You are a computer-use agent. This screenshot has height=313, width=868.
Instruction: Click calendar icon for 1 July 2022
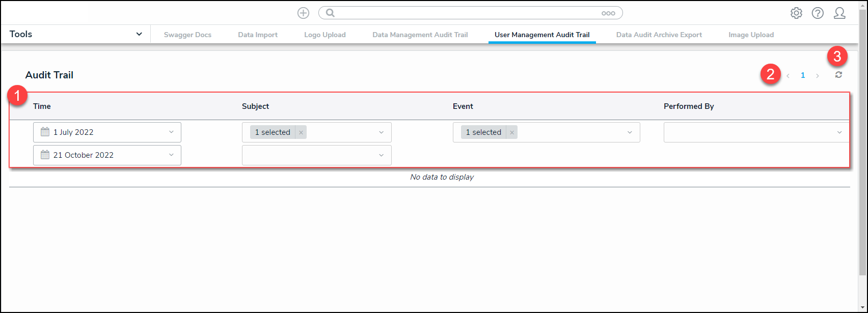pos(45,132)
